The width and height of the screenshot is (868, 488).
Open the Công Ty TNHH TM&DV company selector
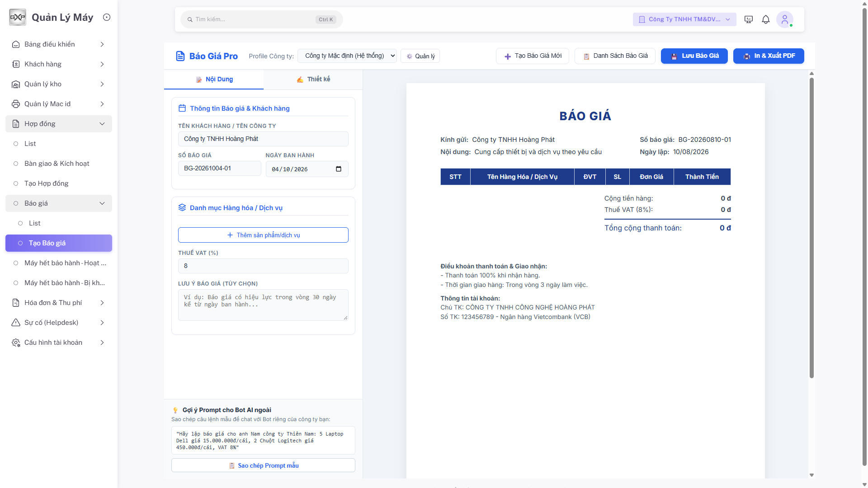point(684,19)
